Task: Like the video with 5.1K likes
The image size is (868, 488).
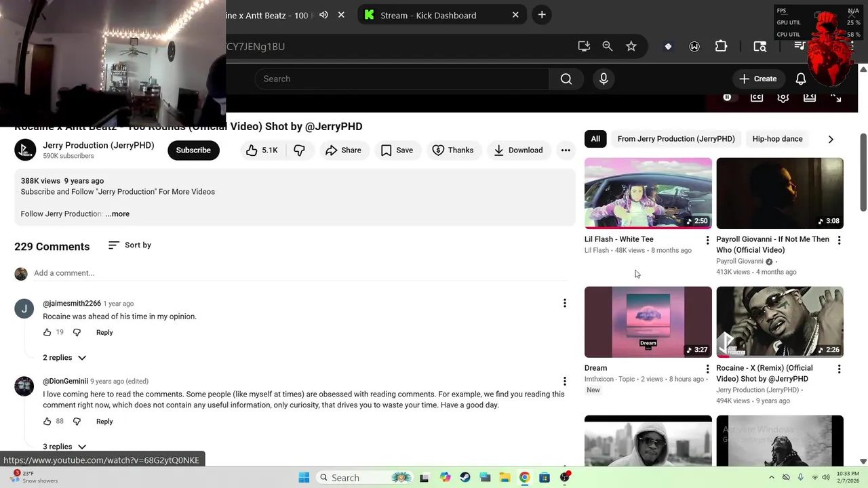Action: pyautogui.click(x=262, y=150)
